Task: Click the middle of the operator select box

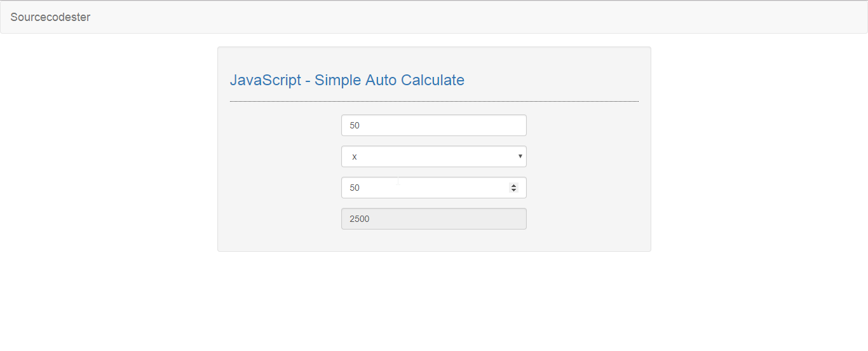Action: (434, 156)
